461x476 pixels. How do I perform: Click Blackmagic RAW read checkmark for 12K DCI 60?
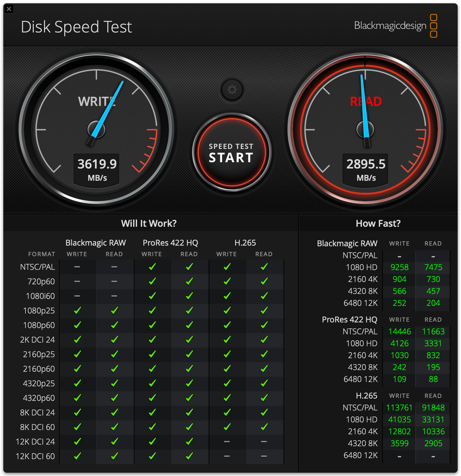114,456
